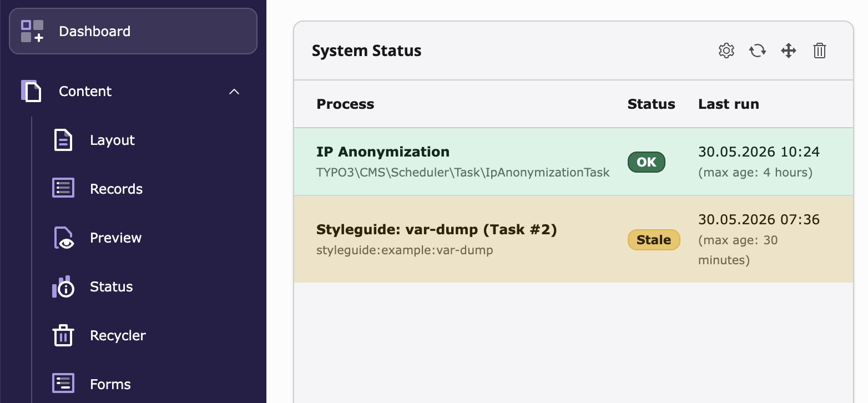Open System Status widget settings gear
Viewport: 868px width, 403px height.
point(726,51)
